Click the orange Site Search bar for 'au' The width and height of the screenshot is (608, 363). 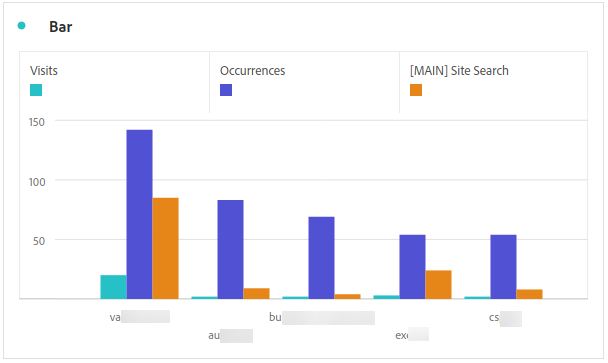(x=257, y=294)
